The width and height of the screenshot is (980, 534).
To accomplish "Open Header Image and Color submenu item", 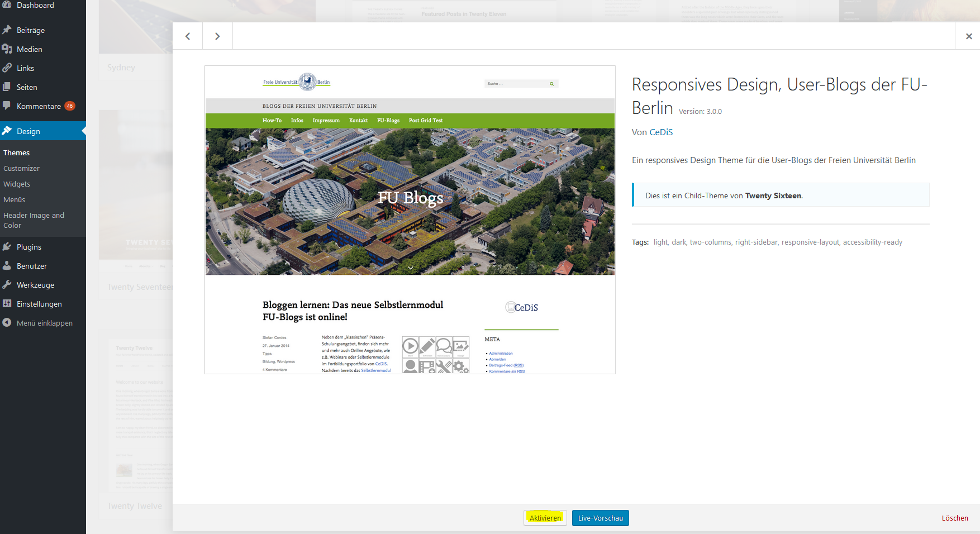I will [34, 220].
